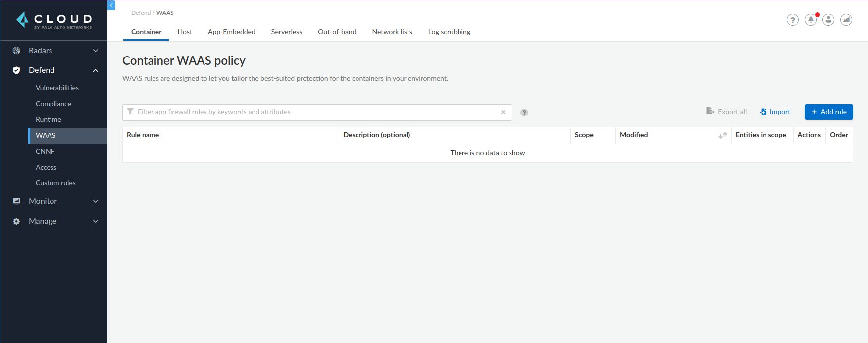Screen dimensions: 868x343
Task: Click the Import link
Action: tap(775, 112)
